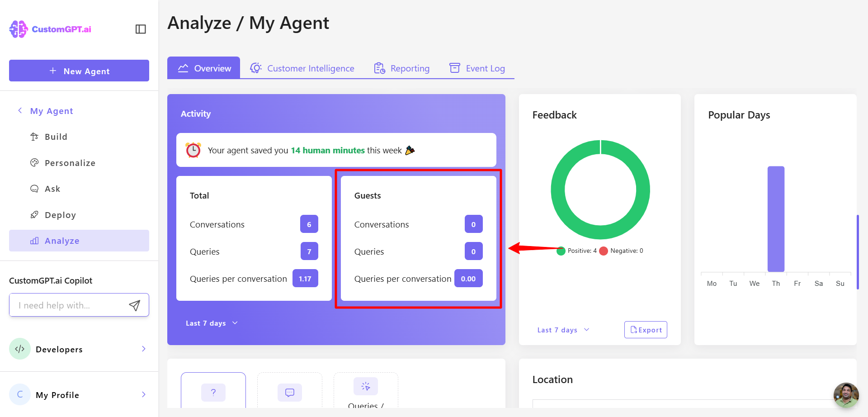Click the Guests 0.00 queries per conversation badge
The width and height of the screenshot is (868, 417).
tap(468, 278)
